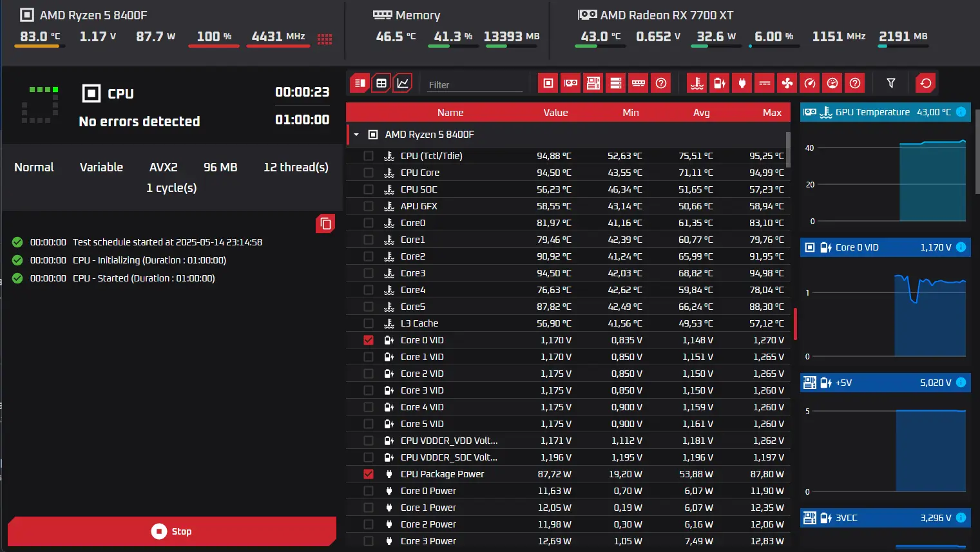Toggle the fan sensor type filter

point(787,83)
